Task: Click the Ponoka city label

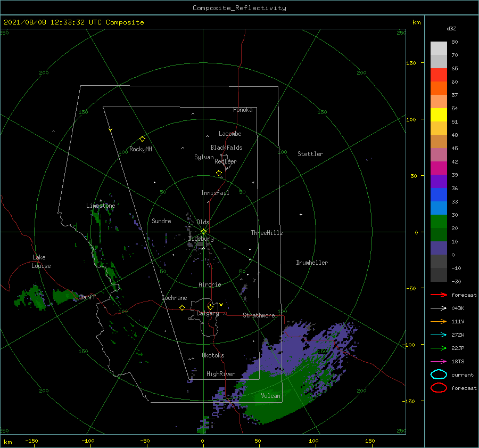Action: pyautogui.click(x=243, y=110)
